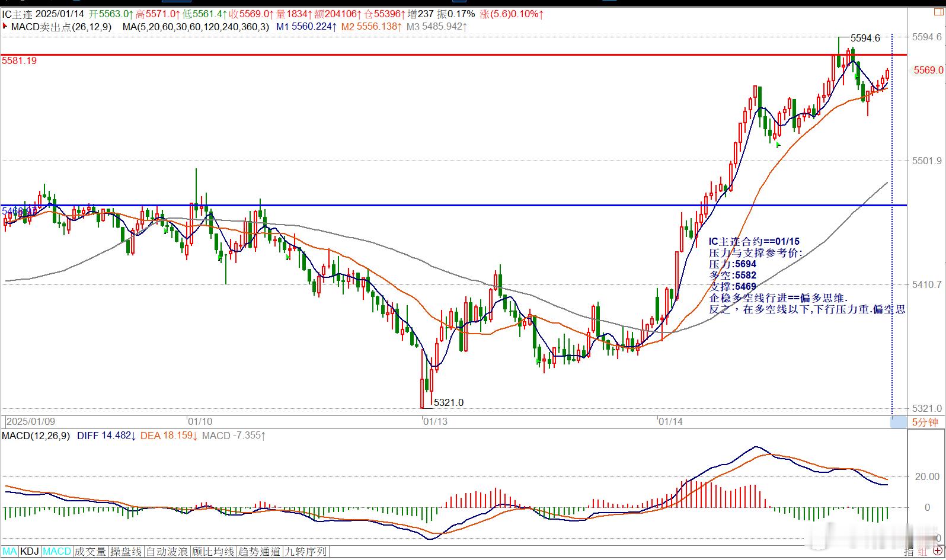Click the M3 5485.942 moving average value
Screen dimensions: 946x560
pos(436,27)
